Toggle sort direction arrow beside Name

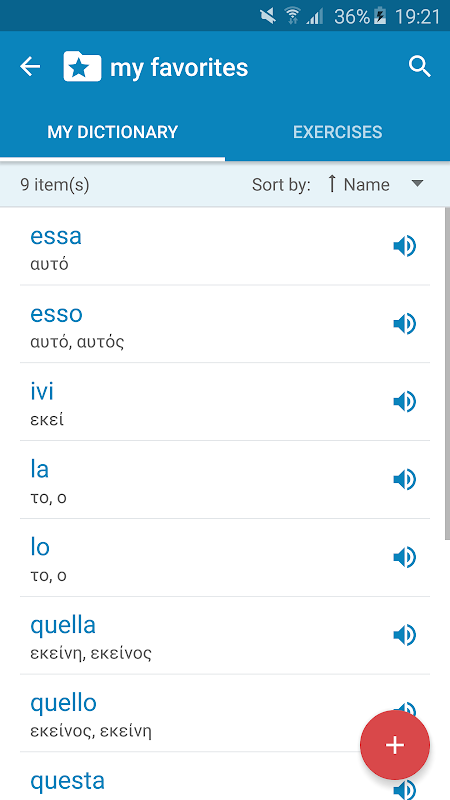click(x=332, y=184)
